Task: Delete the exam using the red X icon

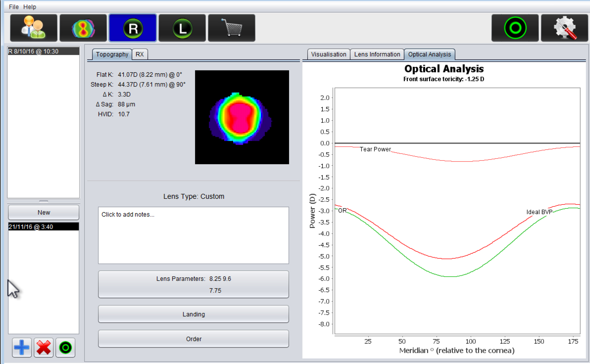Action: (44, 348)
